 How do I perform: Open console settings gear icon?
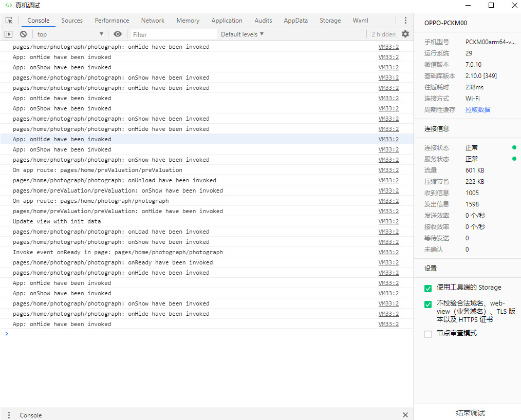tap(405, 34)
